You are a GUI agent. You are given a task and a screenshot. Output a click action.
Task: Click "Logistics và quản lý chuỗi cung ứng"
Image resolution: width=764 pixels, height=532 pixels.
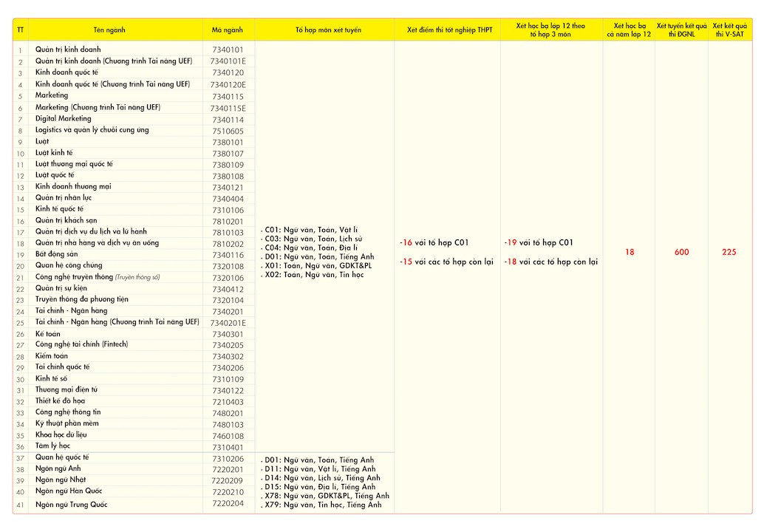tap(92, 130)
